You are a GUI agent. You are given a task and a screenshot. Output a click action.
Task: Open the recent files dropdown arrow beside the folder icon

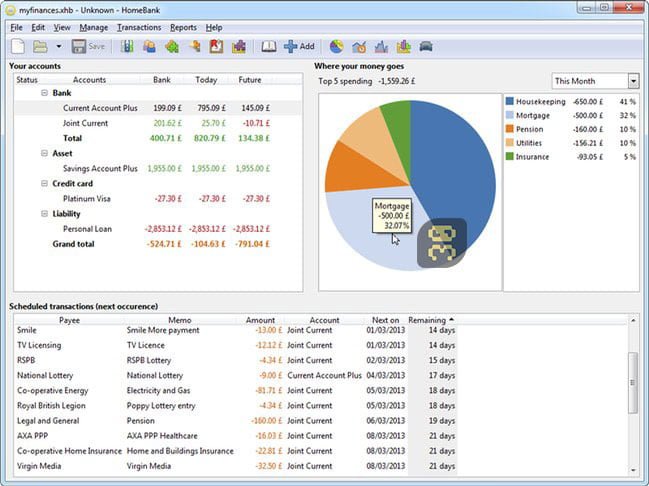[59, 46]
